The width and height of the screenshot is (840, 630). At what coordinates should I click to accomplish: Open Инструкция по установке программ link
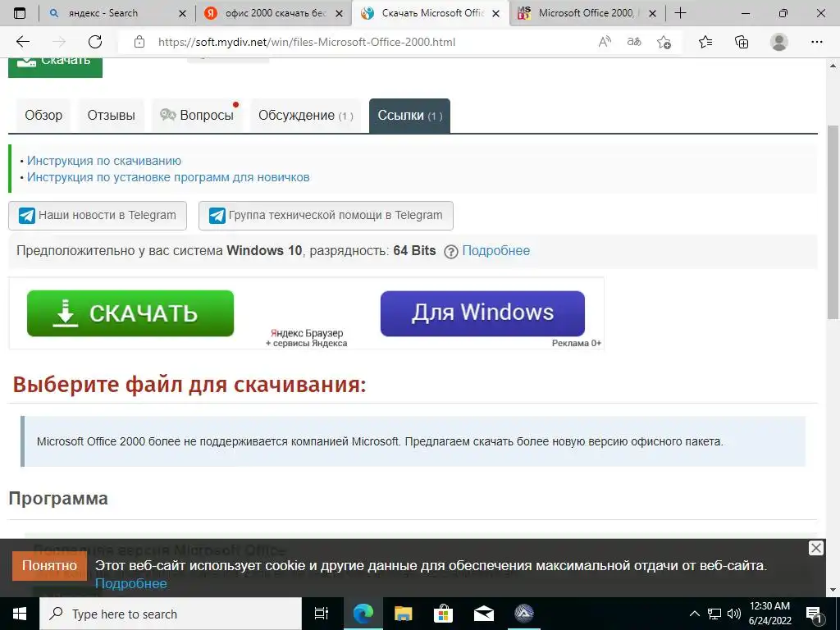tap(168, 177)
